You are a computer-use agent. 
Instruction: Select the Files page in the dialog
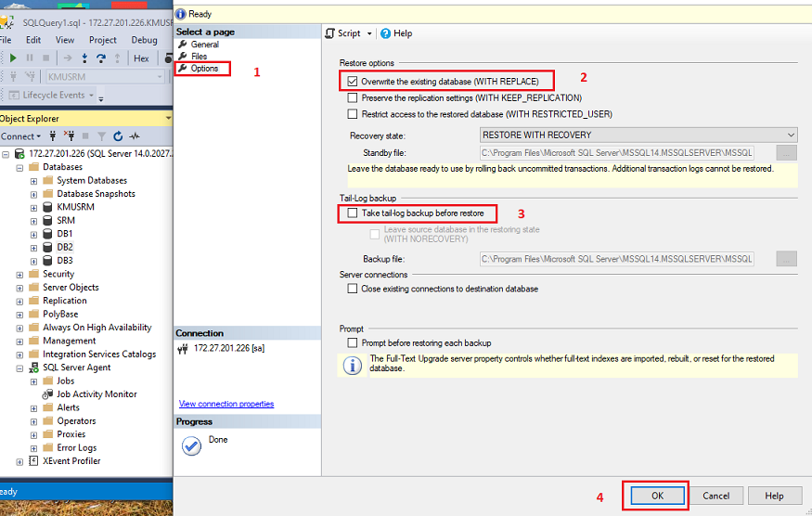click(199, 57)
